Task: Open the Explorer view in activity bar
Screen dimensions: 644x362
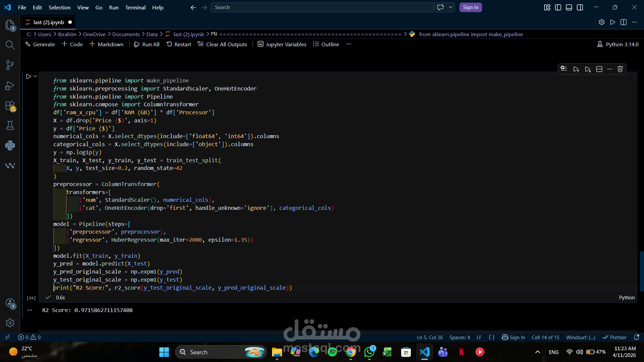Action: tap(10, 25)
